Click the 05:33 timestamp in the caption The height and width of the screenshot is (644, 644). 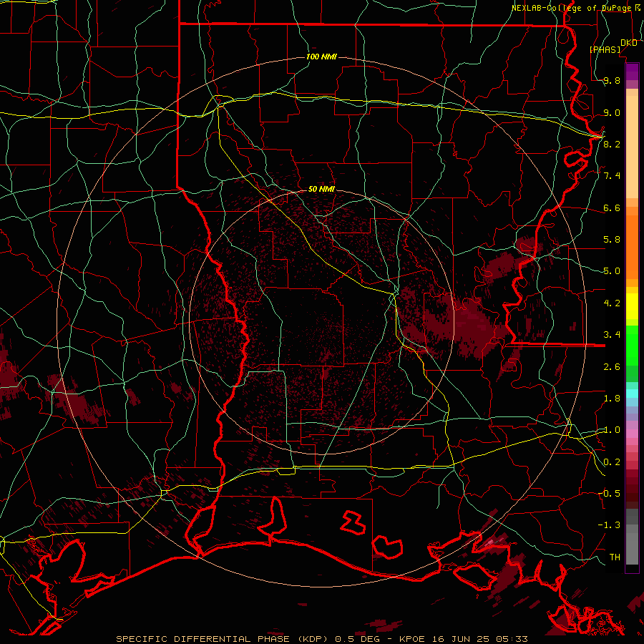click(514, 639)
